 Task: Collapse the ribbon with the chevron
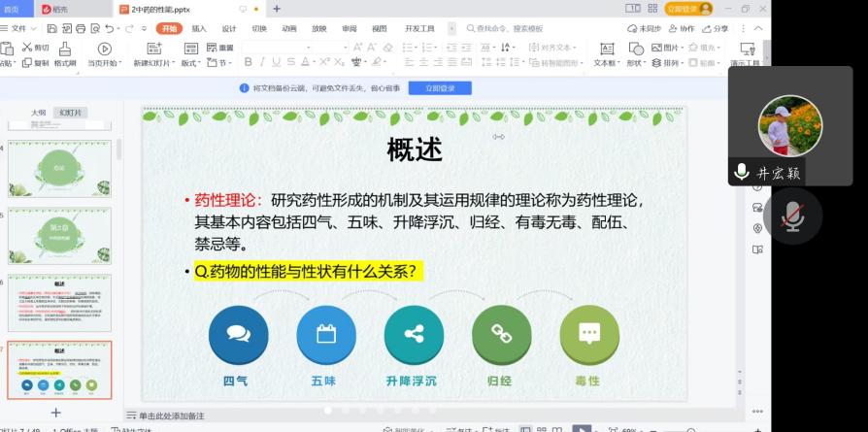click(x=758, y=28)
